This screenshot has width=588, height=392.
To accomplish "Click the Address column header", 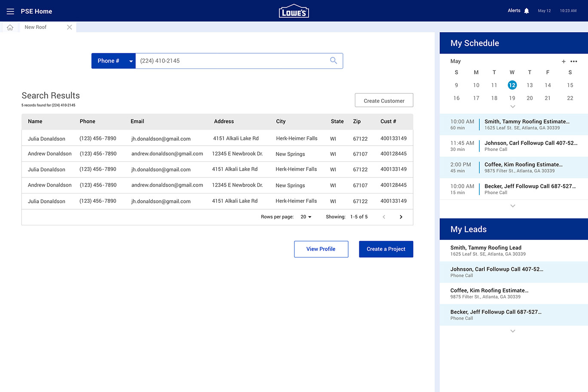I will (224, 122).
